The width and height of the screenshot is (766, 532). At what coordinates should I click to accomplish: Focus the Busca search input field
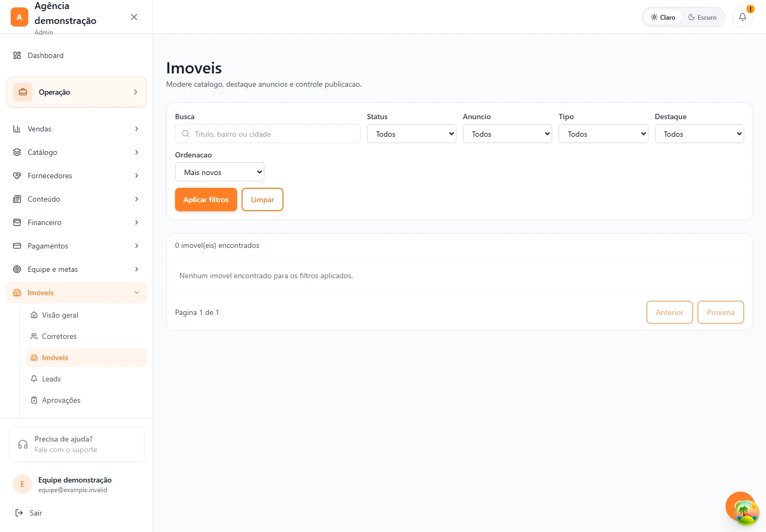(268, 134)
